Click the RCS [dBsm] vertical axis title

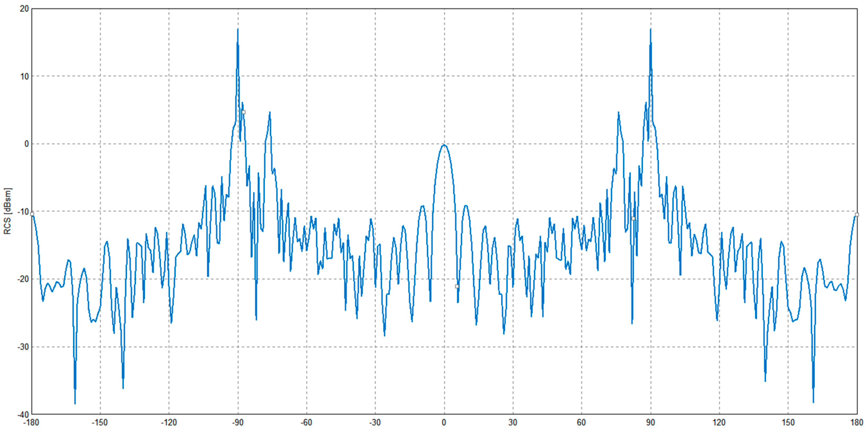[7, 211]
